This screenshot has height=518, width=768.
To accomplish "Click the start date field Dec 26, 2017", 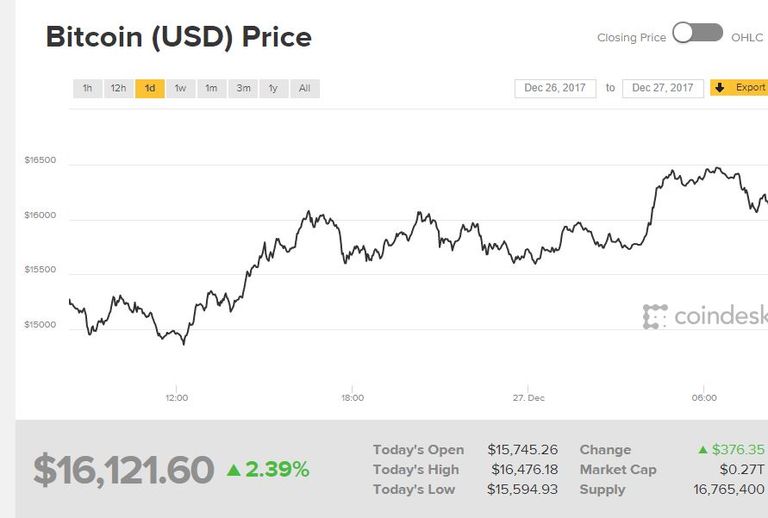I will (556, 88).
